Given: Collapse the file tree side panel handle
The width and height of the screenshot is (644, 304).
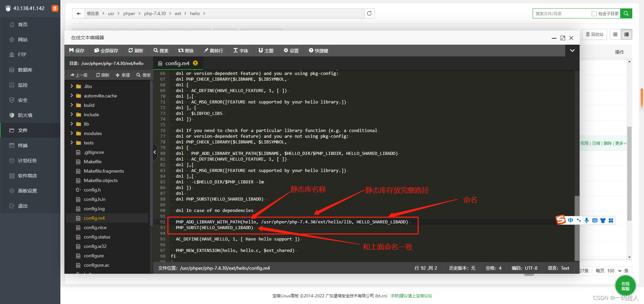Looking at the screenshot, I should click(x=155, y=152).
